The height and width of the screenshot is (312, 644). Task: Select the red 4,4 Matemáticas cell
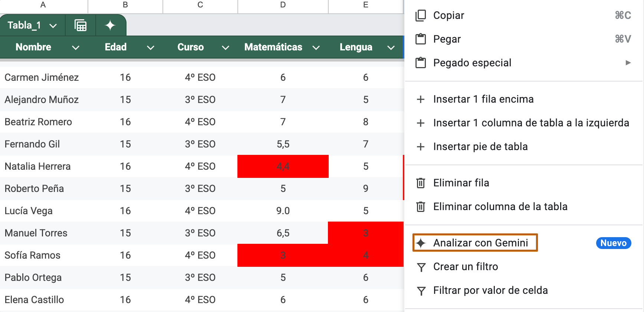click(283, 166)
